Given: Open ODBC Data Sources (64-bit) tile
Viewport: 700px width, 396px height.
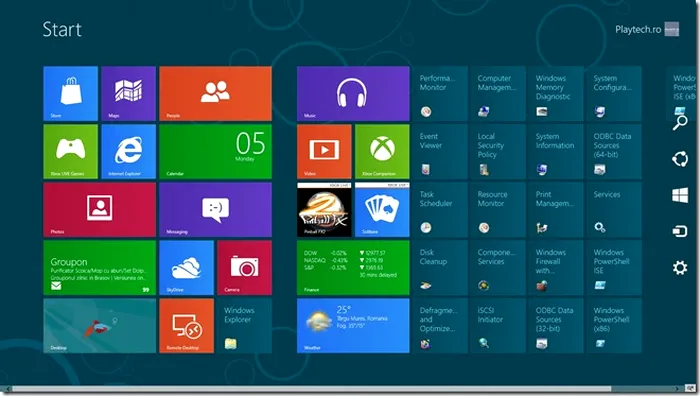Looking at the screenshot, I should click(614, 151).
